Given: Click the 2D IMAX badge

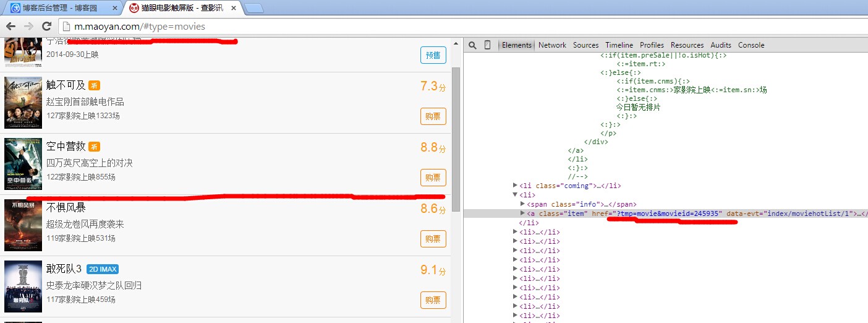Looking at the screenshot, I should coord(102,269).
